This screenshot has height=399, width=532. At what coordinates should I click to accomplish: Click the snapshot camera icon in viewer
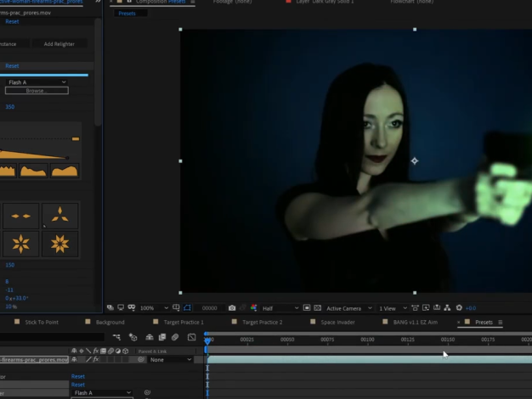coord(232,308)
